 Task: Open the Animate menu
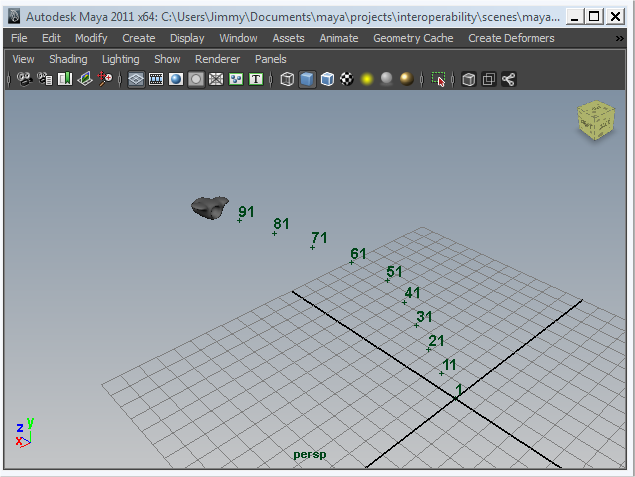[339, 38]
